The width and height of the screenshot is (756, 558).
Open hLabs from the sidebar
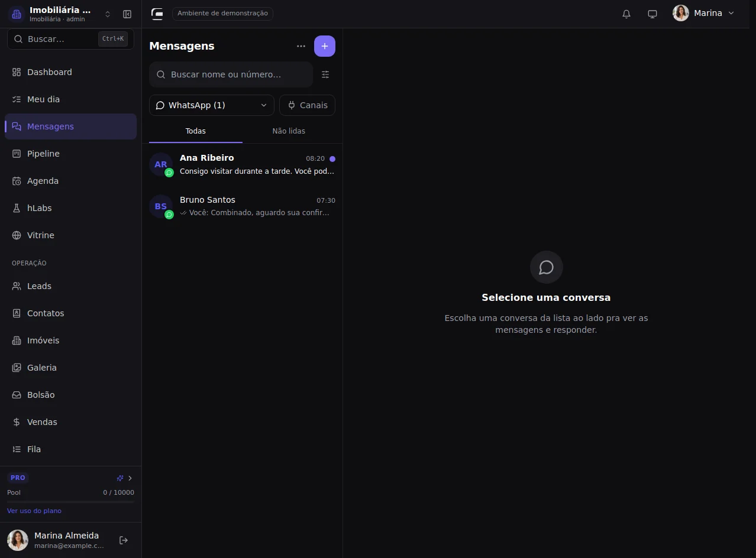coord(70,208)
